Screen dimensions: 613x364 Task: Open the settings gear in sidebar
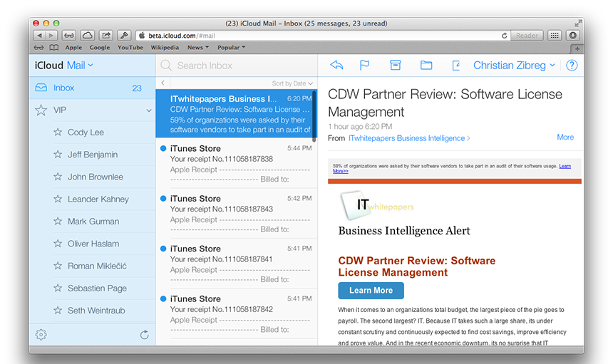click(41, 335)
